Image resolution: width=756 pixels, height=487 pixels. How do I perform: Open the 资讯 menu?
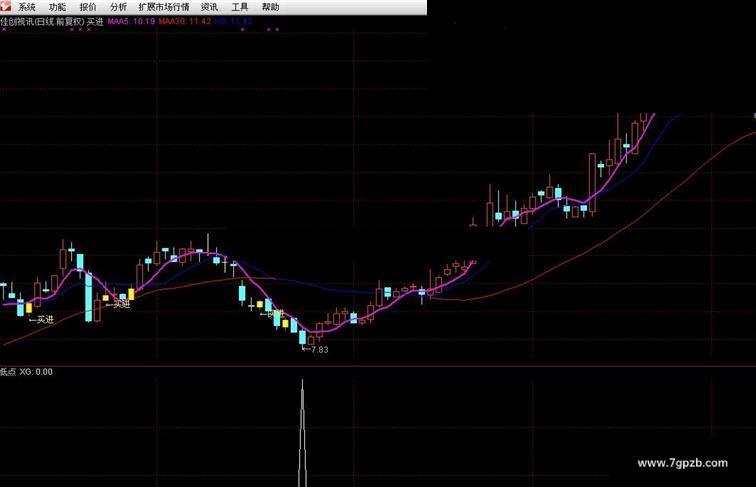point(209,7)
